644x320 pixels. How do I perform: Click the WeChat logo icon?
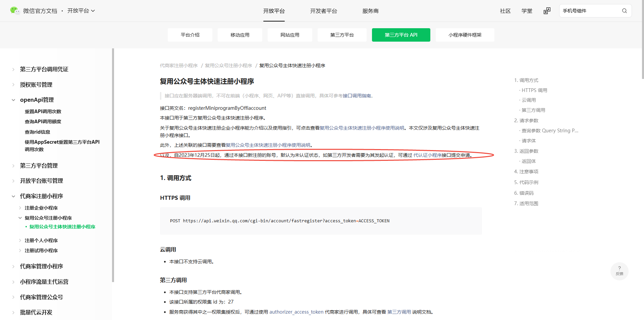(x=15, y=11)
